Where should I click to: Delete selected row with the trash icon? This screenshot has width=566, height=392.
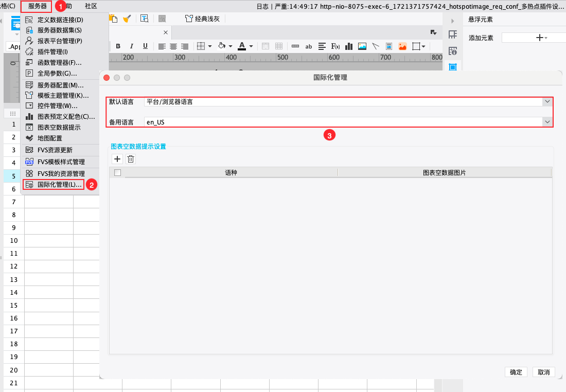[131, 159]
